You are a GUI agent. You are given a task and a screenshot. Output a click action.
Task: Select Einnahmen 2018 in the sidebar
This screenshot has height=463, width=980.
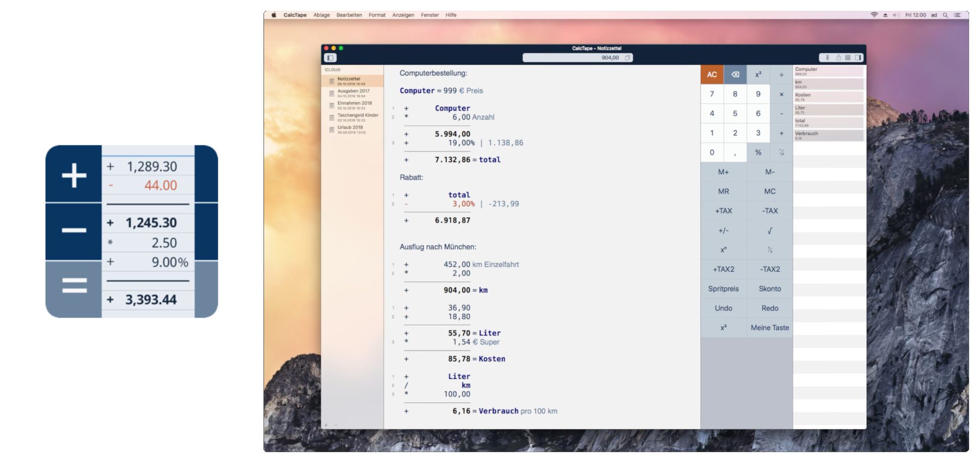(x=353, y=105)
